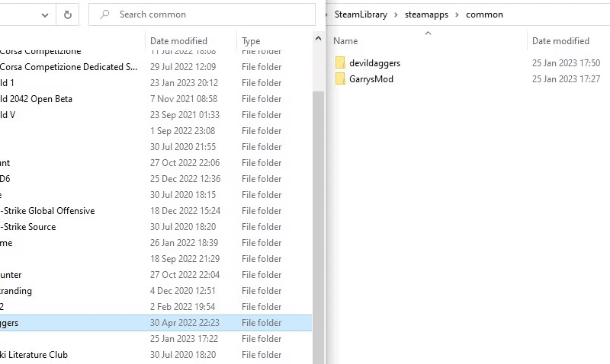Select the row dated 4 Dec 2020 12:51
Screen dimensions: 610x364
pos(156,290)
